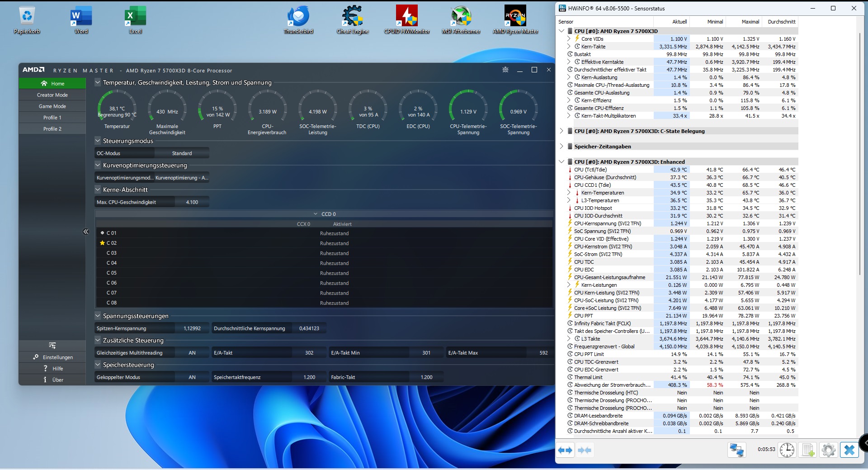Click the Durchschnitt column header
This screenshot has width=868, height=470.
coord(780,22)
